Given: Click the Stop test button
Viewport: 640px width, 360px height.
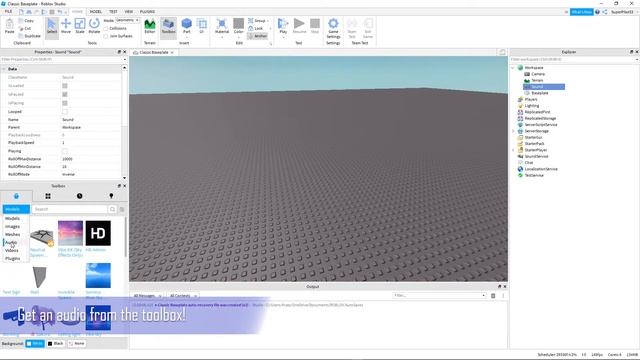Looking at the screenshot, I should 315,27.
